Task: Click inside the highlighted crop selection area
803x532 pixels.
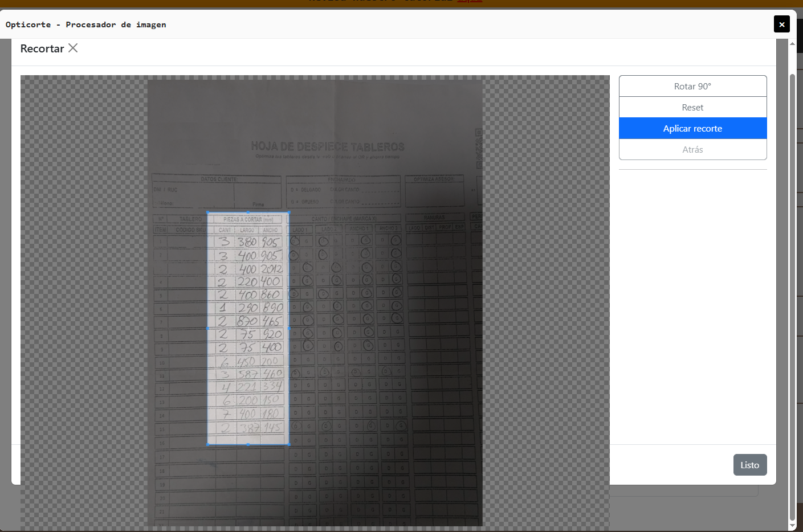Action: (248, 342)
